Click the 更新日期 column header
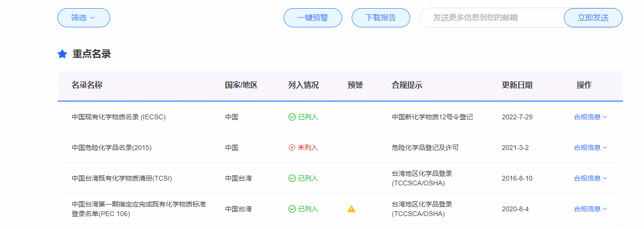 pos(517,85)
